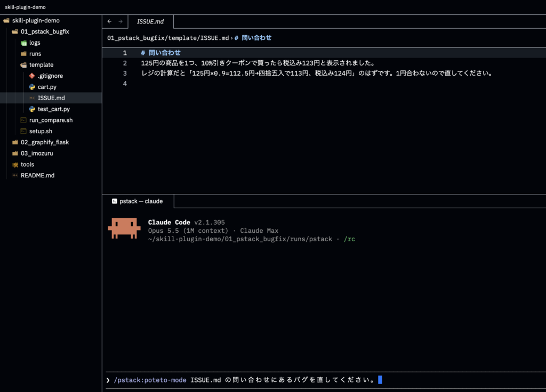Open setup.sh in the file tree
The height and width of the screenshot is (392, 546).
tap(41, 131)
